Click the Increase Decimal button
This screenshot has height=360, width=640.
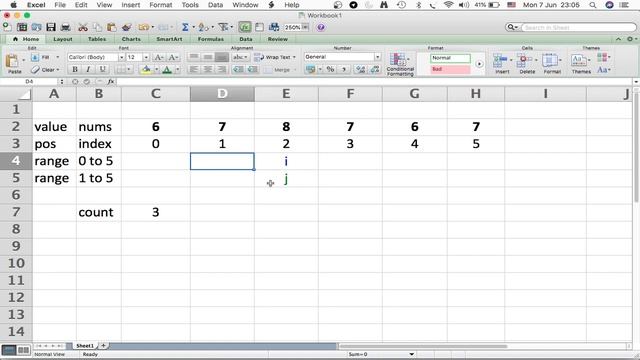tap(360, 69)
